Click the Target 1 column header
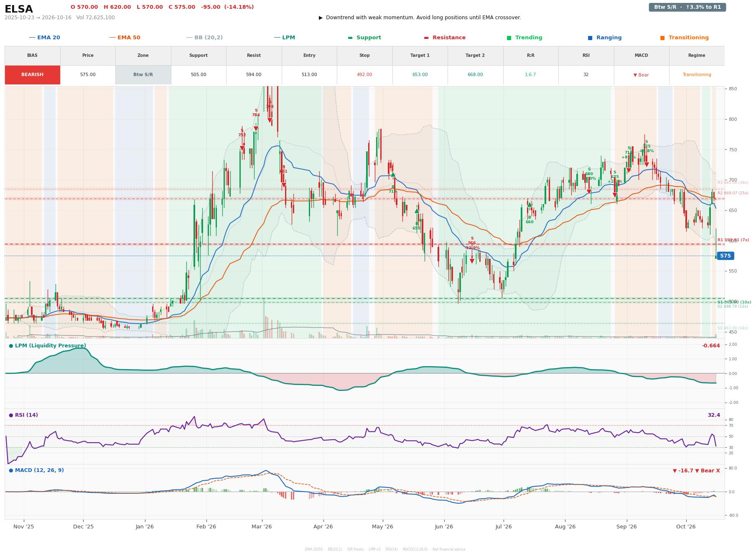Screen dimensions: 756x556 (x=420, y=56)
